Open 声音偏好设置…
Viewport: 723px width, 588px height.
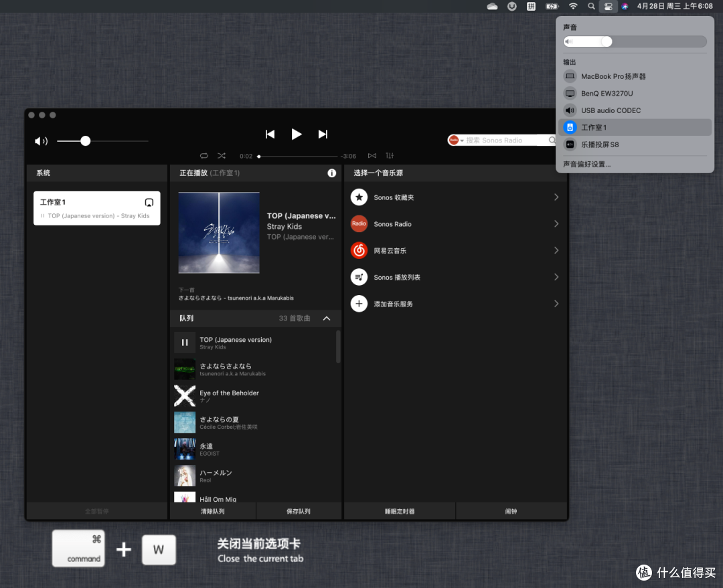[x=586, y=164]
